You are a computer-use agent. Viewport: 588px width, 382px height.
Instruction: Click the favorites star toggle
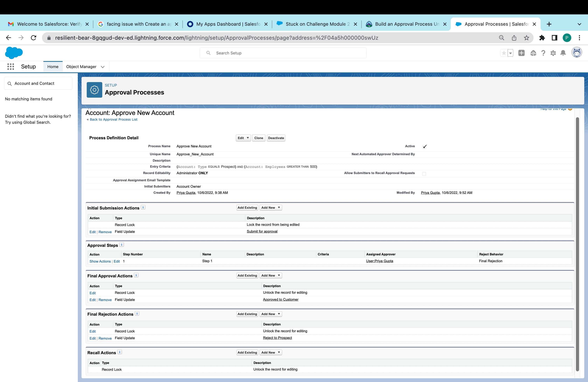(504, 53)
